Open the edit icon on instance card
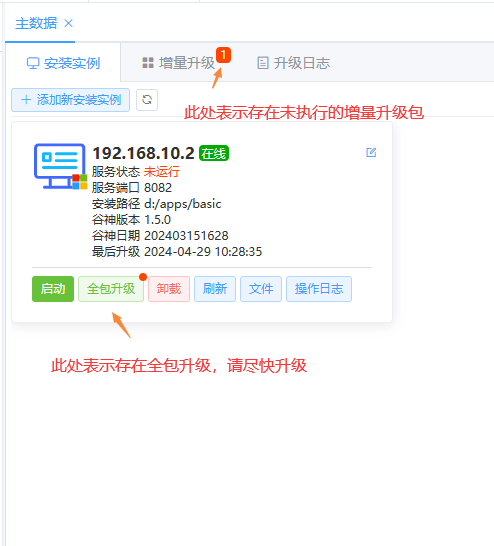494x546 pixels. [x=371, y=153]
